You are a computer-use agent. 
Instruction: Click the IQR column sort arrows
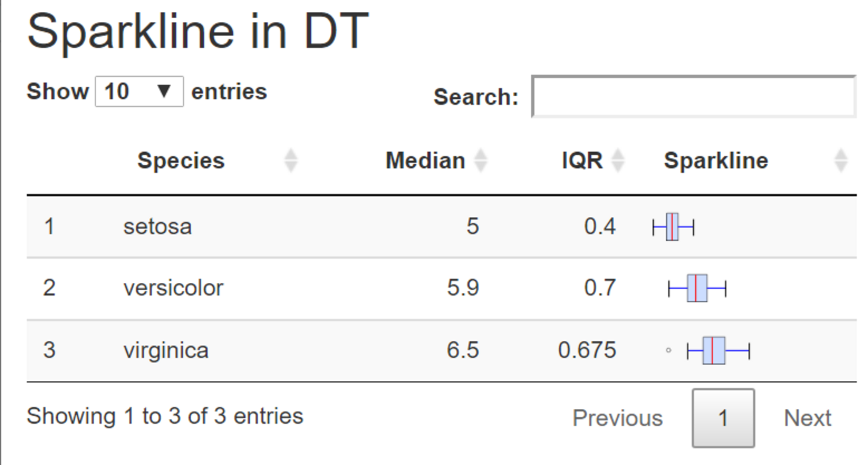(618, 161)
